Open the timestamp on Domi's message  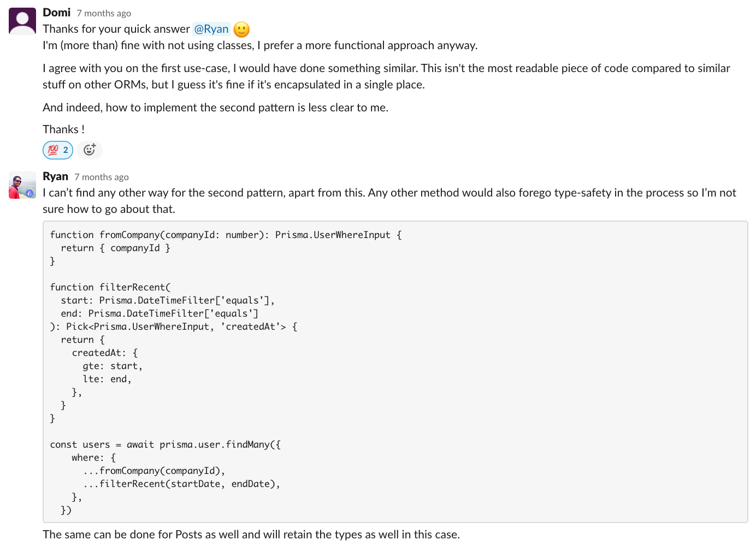[x=104, y=13]
